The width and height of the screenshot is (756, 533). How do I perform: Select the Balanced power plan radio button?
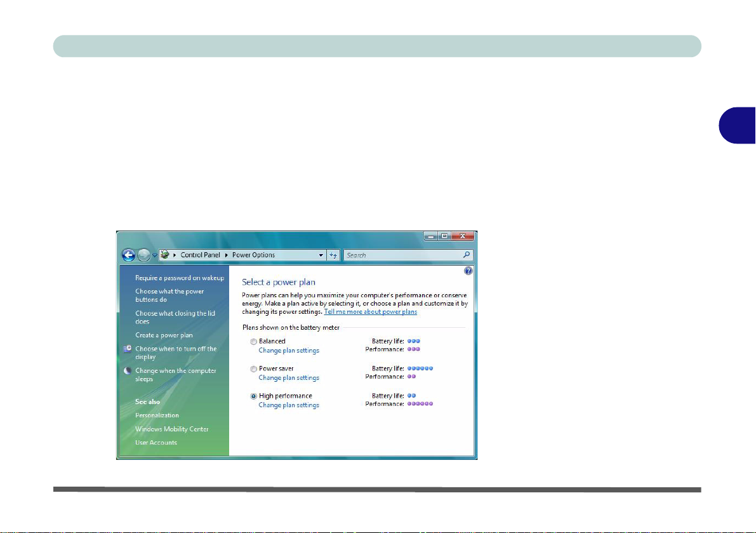tap(254, 342)
